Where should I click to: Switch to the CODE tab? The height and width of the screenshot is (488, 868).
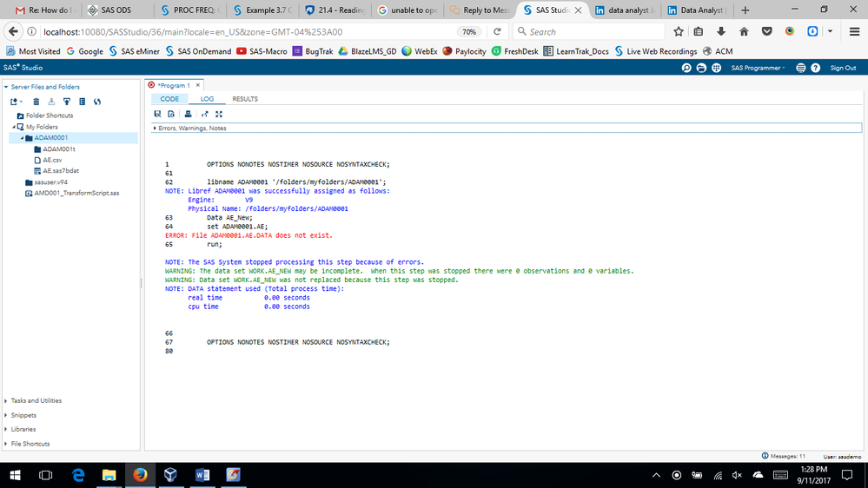point(169,99)
